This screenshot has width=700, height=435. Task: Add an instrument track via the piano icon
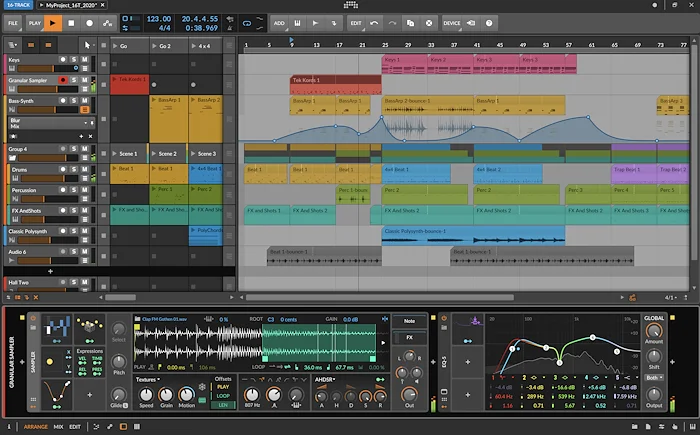click(297, 23)
